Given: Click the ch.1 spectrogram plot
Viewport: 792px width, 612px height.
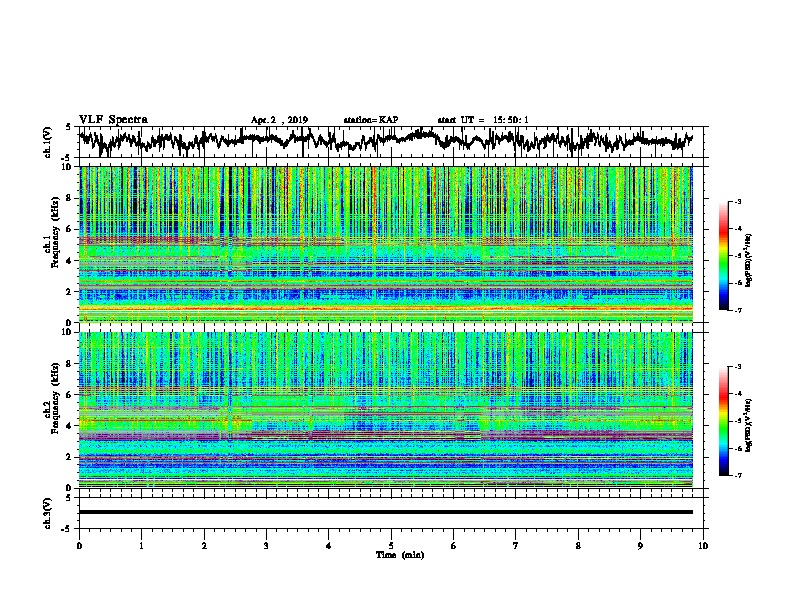Looking at the screenshot, I should pyautogui.click(x=386, y=244).
